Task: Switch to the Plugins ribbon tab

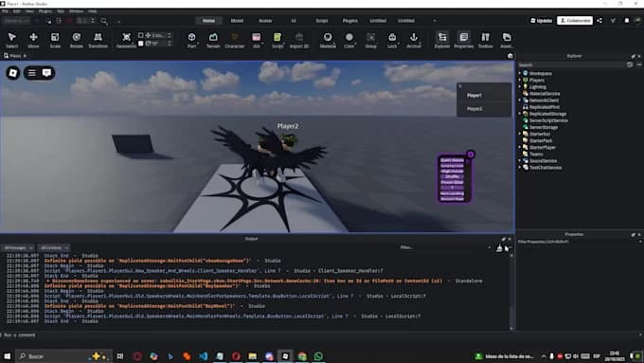Action: coord(349,21)
